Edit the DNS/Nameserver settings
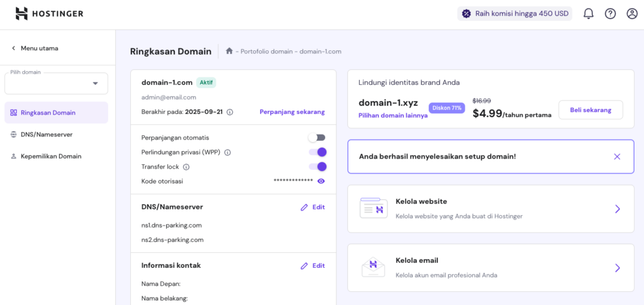Viewport: 644px width, 305px height. click(313, 208)
